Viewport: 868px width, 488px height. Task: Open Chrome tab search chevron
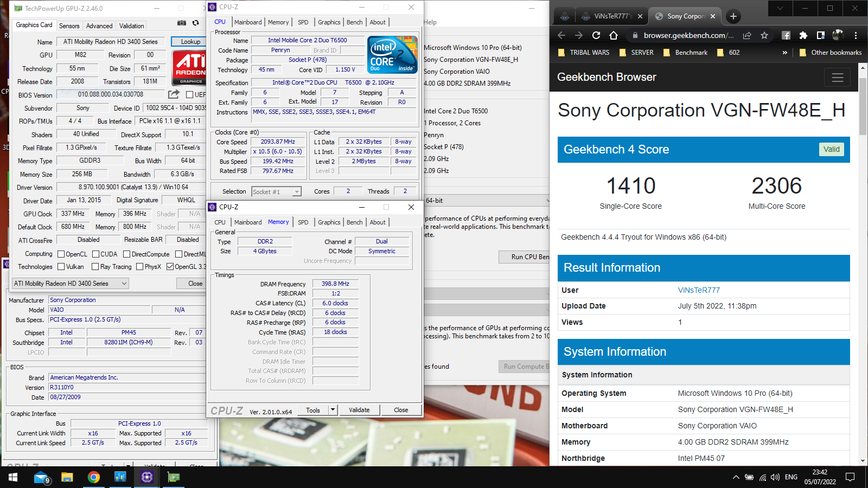point(780,8)
